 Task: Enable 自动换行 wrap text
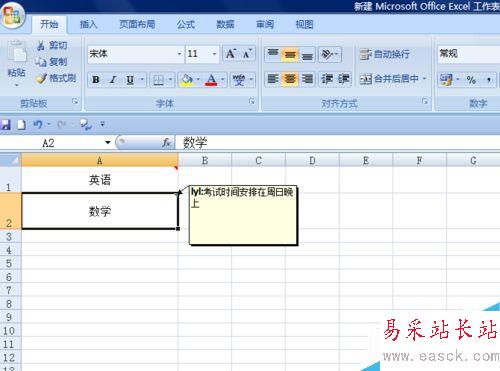(385, 54)
